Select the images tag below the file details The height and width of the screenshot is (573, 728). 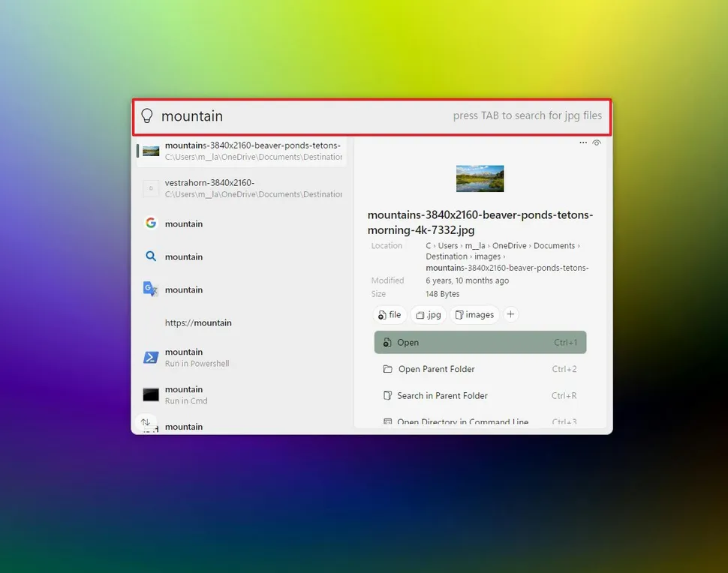474,314
